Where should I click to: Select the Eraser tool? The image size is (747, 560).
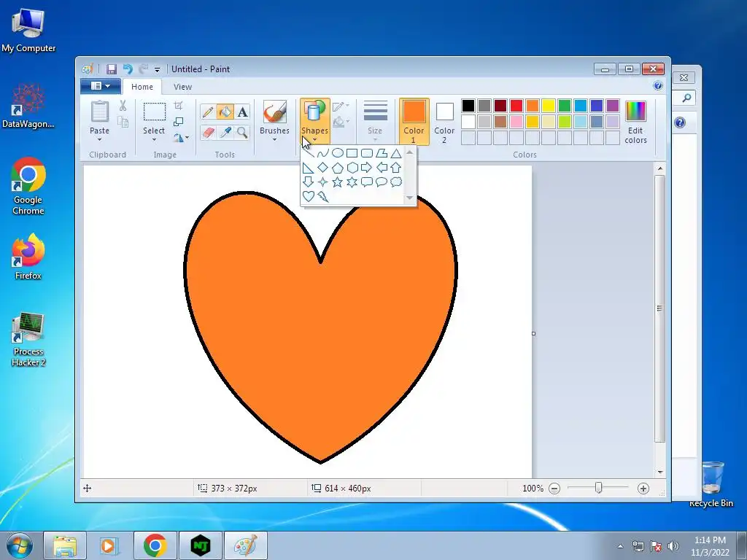[208, 132]
